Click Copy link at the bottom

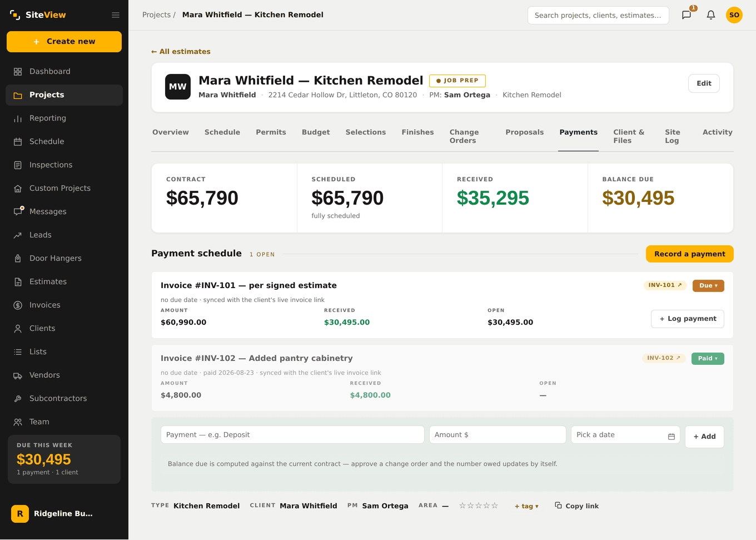point(576,506)
